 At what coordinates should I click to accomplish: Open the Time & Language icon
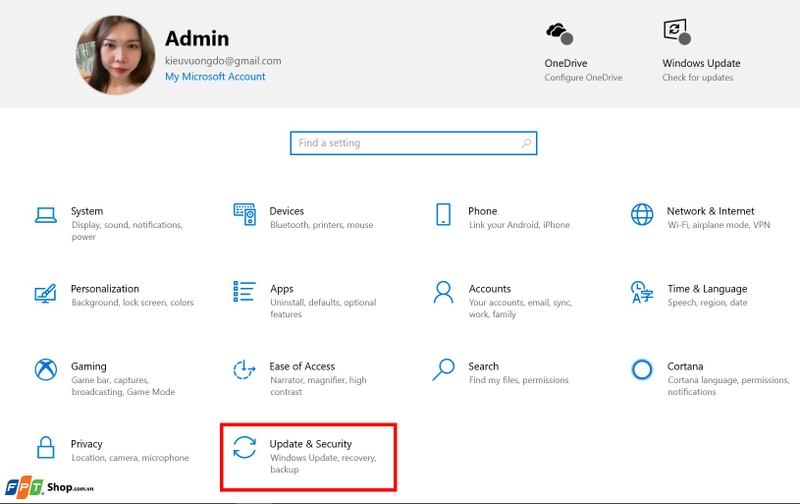pyautogui.click(x=642, y=292)
